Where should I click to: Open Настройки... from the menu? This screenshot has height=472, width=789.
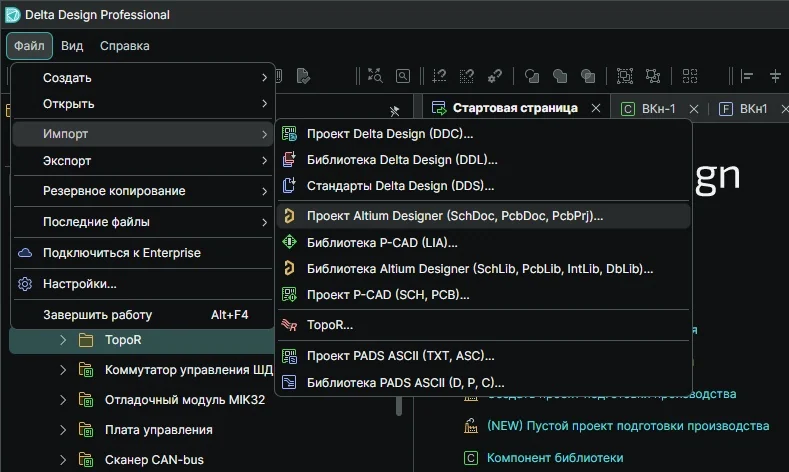(143, 284)
